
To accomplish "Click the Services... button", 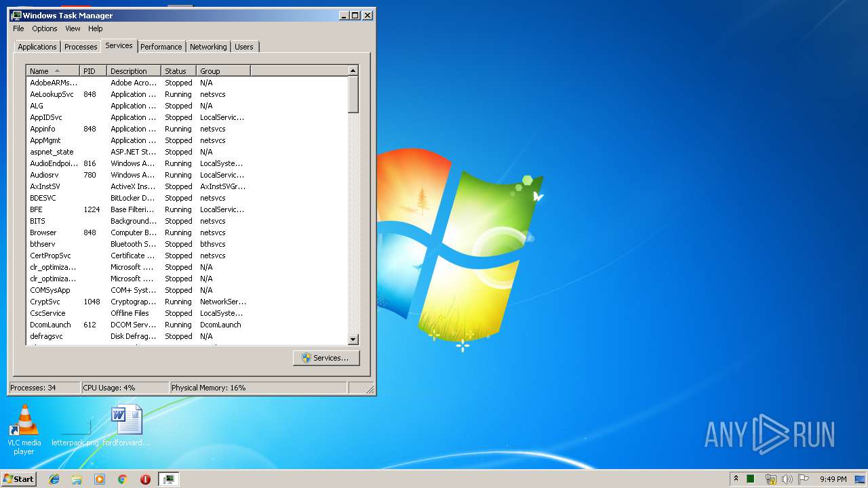I will coord(326,358).
